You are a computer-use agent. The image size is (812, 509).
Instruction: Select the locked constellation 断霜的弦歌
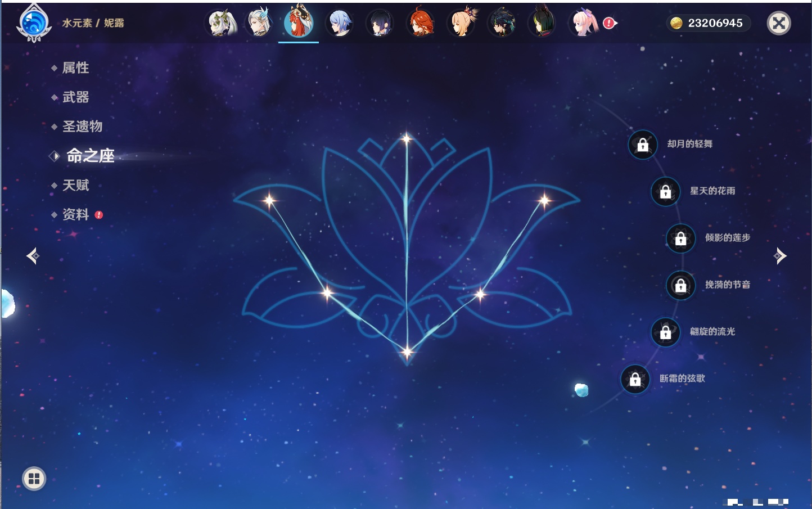(635, 380)
